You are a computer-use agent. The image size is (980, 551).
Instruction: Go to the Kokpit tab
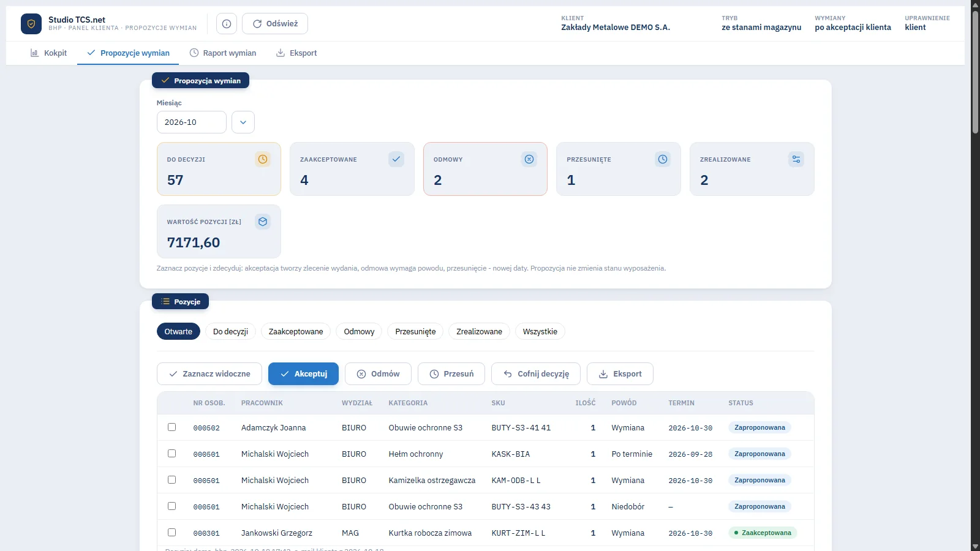48,53
